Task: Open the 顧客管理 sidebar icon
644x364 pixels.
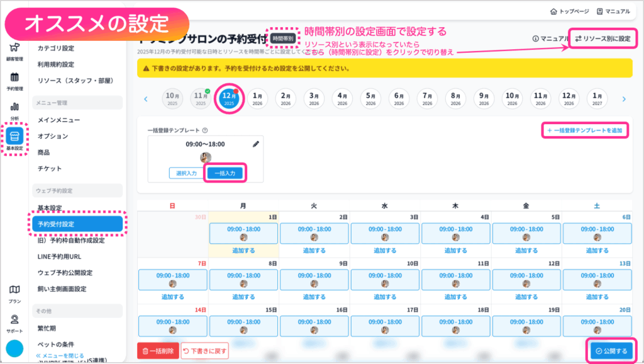Action: click(x=14, y=50)
